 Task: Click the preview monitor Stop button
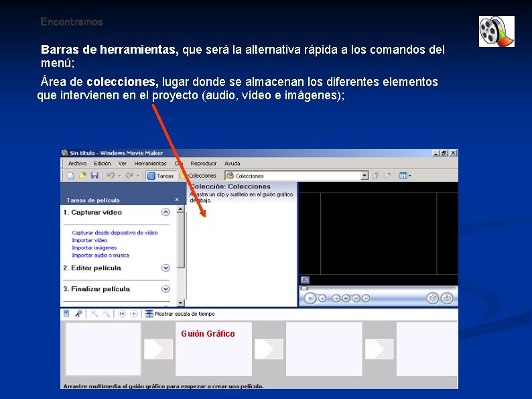tap(322, 298)
